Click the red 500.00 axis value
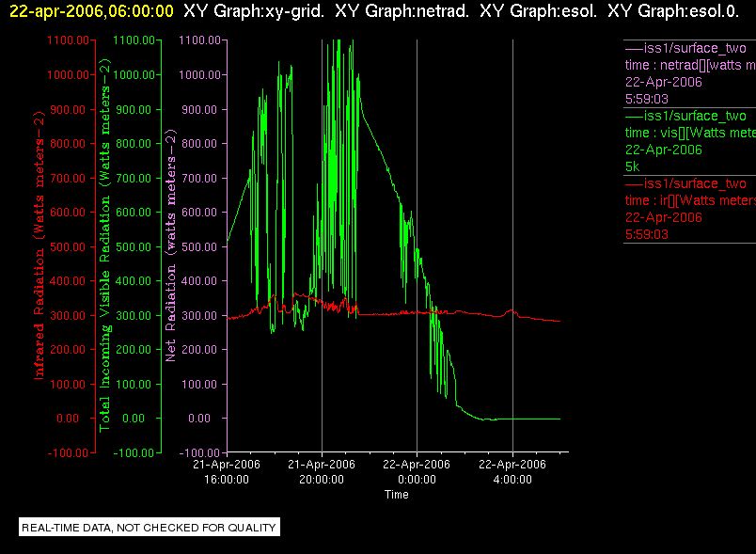 point(68,246)
